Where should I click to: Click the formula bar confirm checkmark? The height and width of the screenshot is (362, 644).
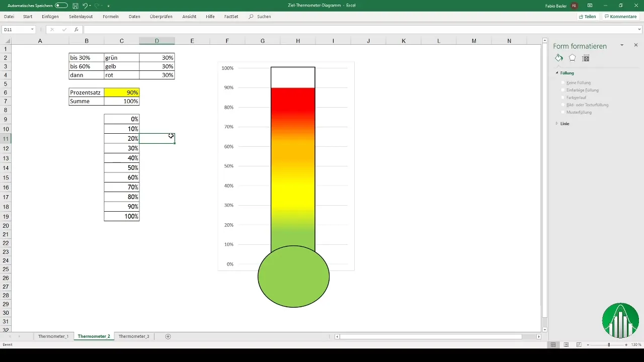[64, 30]
